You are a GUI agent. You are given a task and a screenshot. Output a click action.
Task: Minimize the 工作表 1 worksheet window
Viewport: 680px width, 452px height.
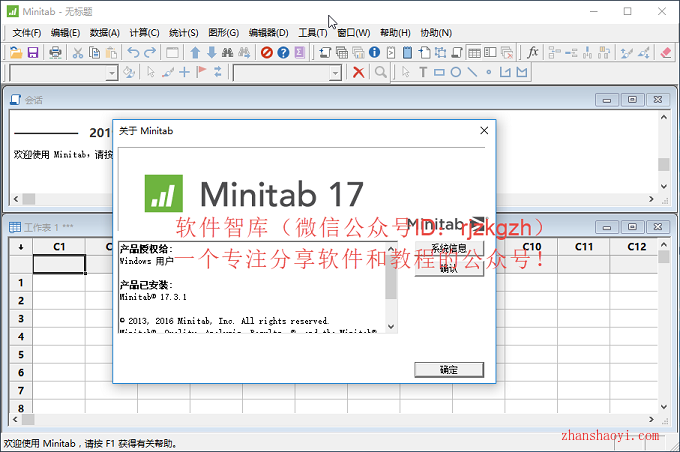(607, 227)
